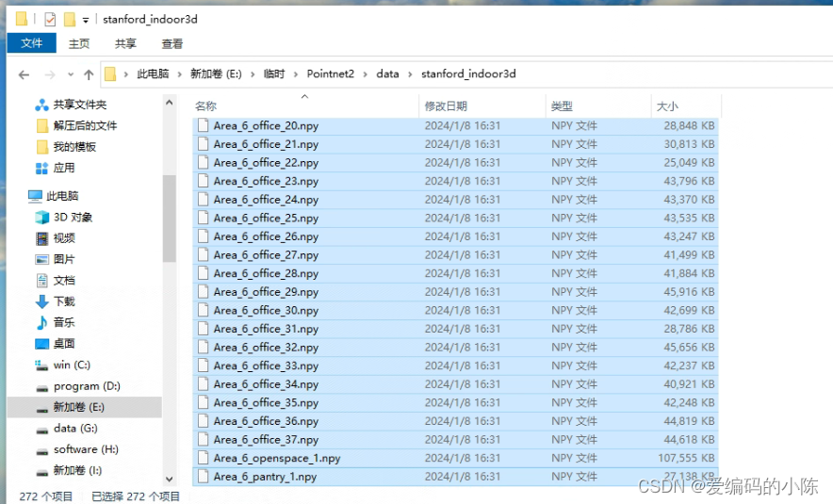Select the software (H:) drive

click(86, 449)
